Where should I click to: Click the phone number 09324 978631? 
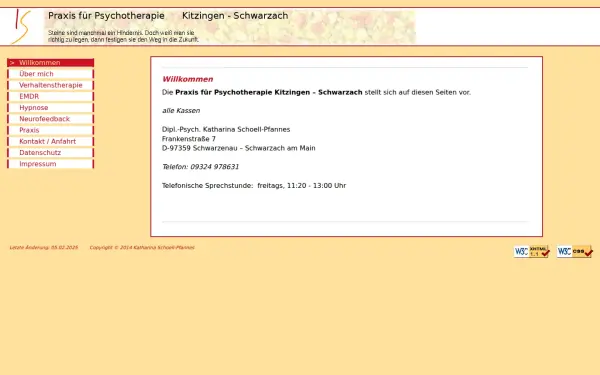[x=214, y=167]
